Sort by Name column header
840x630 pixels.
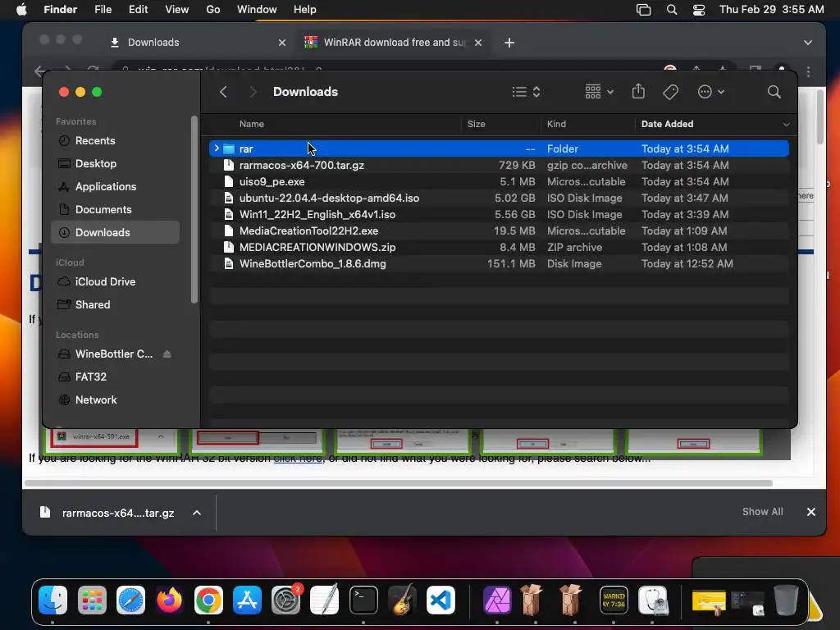click(252, 124)
